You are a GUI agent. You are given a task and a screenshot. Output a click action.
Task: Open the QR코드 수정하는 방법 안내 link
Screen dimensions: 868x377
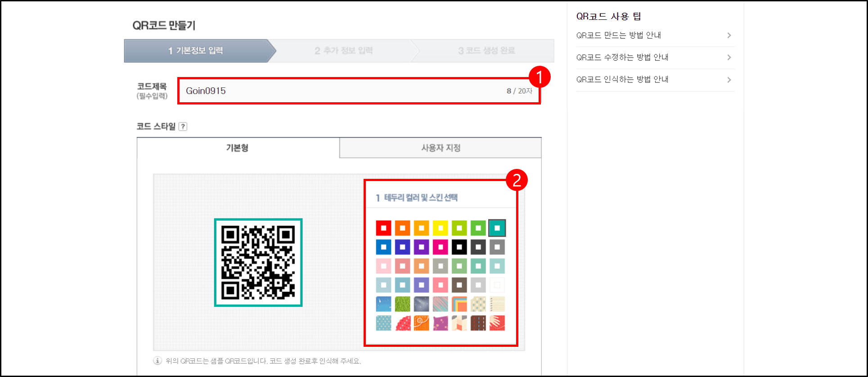(x=622, y=57)
